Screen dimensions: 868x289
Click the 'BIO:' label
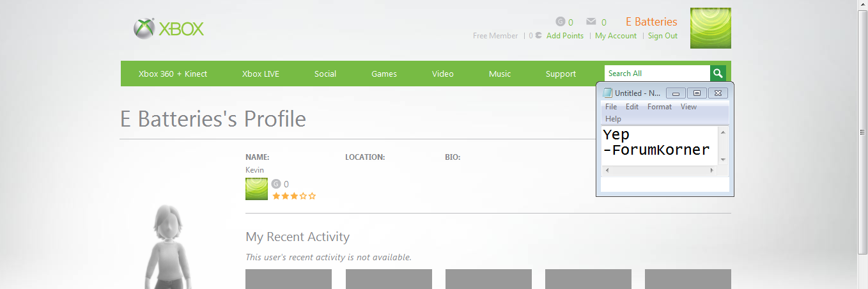453,157
